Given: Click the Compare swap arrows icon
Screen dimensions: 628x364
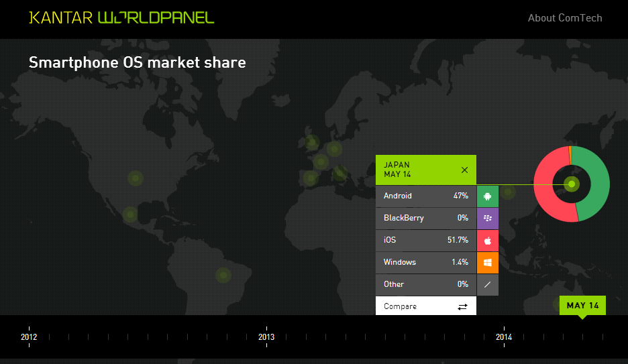Looking at the screenshot, I should 462,307.
